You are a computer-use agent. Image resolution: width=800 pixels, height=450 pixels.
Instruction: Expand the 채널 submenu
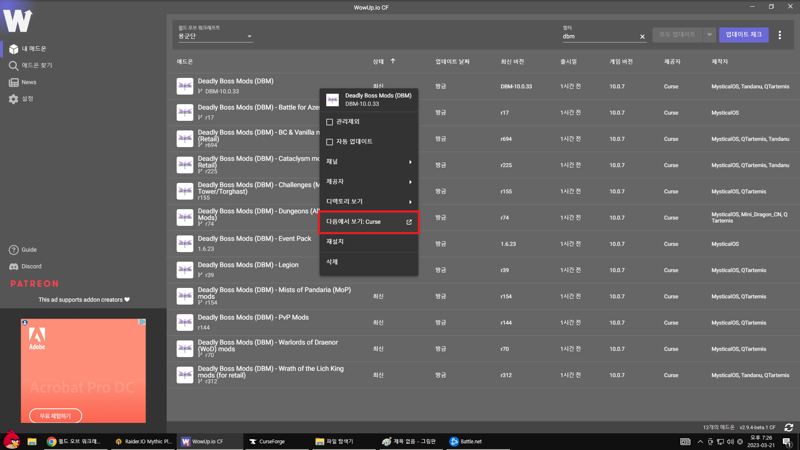point(368,162)
